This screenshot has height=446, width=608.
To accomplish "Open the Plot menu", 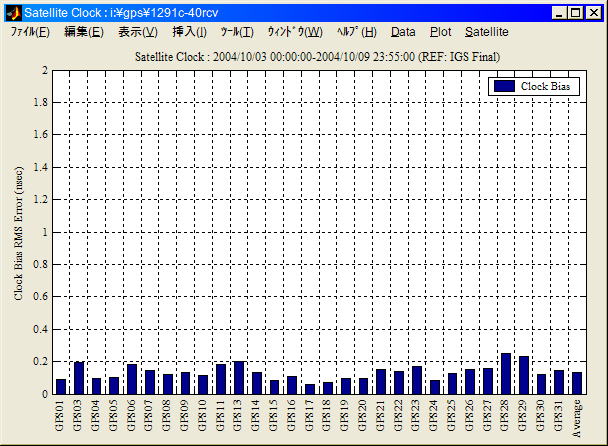I will (x=440, y=32).
